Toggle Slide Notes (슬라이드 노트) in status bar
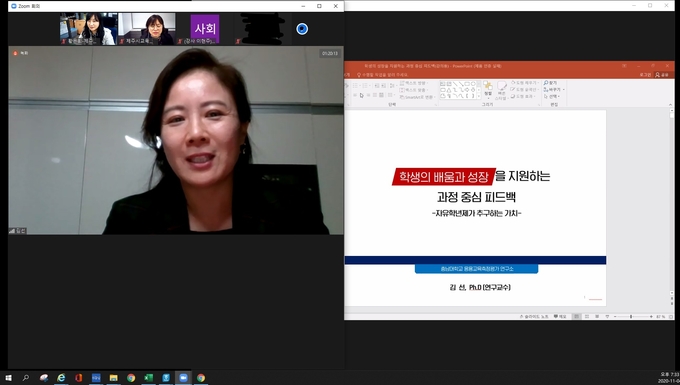 point(534,316)
